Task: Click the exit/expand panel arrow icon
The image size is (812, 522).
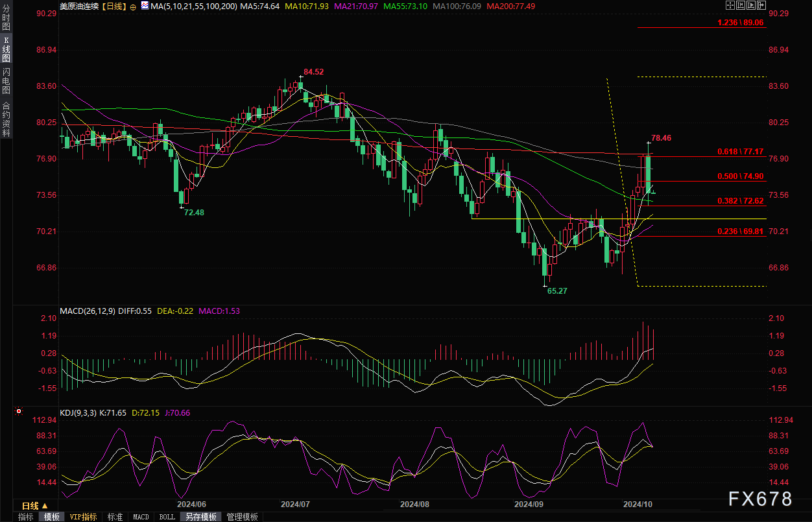Action: pos(763,6)
